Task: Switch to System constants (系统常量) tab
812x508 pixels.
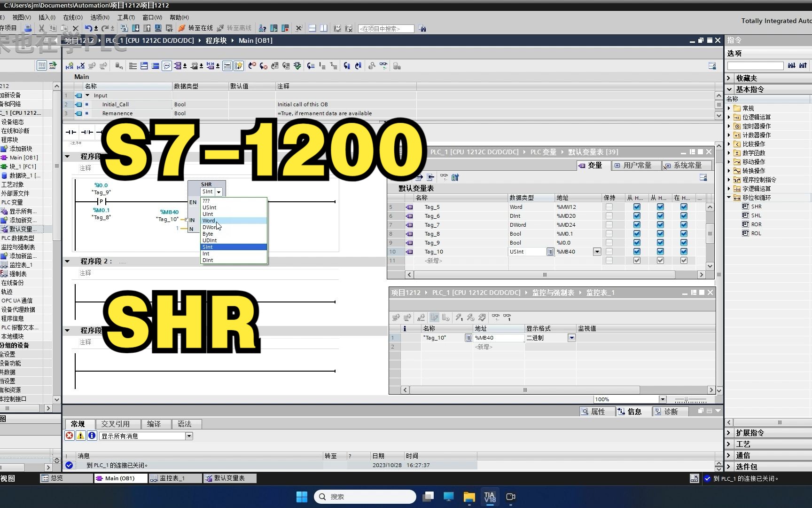Action: tap(687, 166)
